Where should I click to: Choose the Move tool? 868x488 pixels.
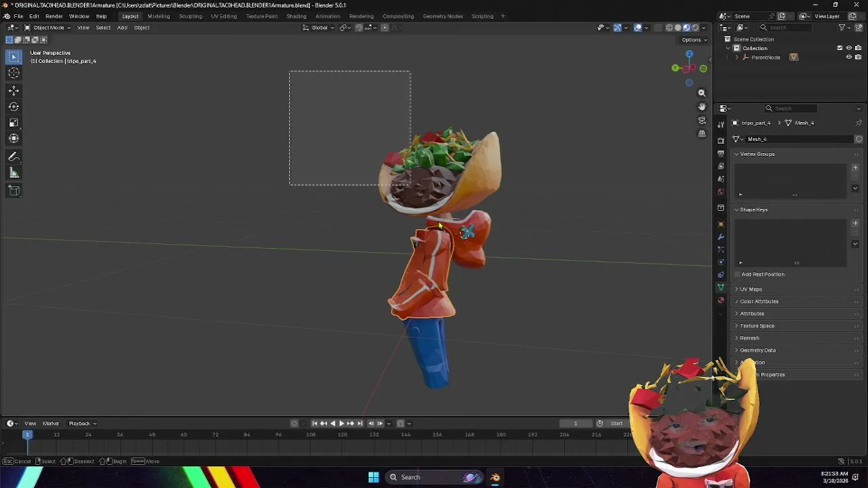tap(14, 90)
